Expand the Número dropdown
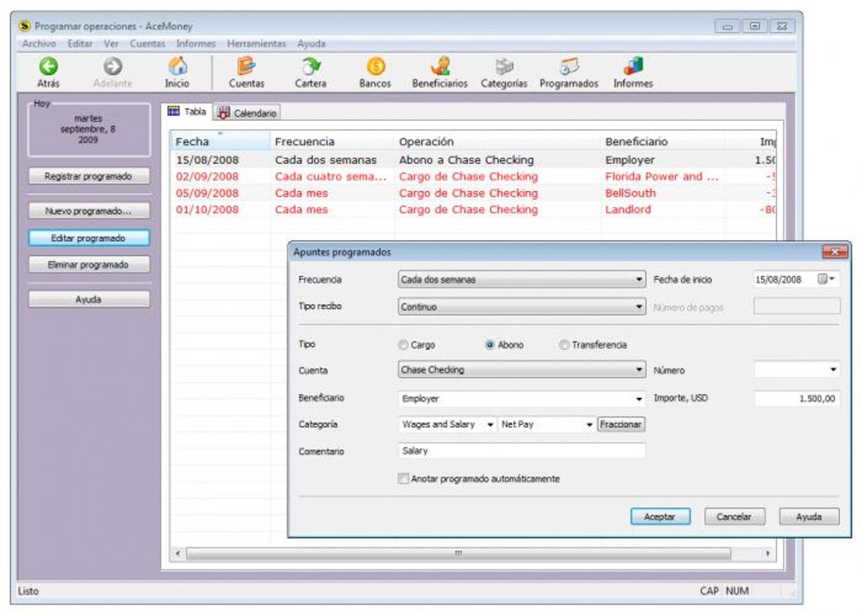This screenshot has height=616, width=862. (833, 370)
